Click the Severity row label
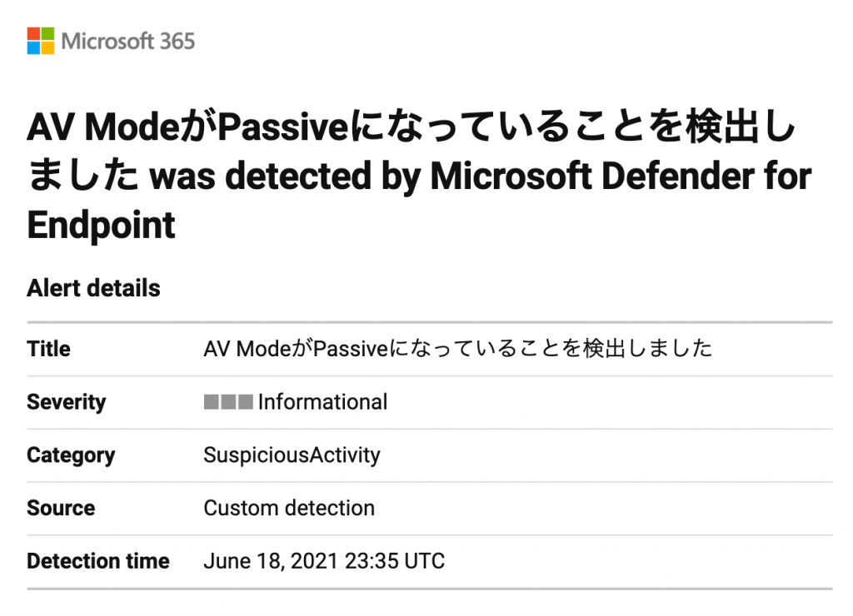The image size is (853, 616). pyautogui.click(x=67, y=402)
